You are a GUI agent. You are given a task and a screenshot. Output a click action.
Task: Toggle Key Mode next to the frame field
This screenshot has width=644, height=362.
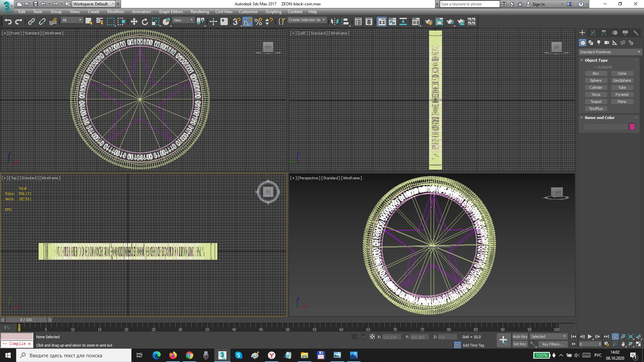tap(574, 344)
